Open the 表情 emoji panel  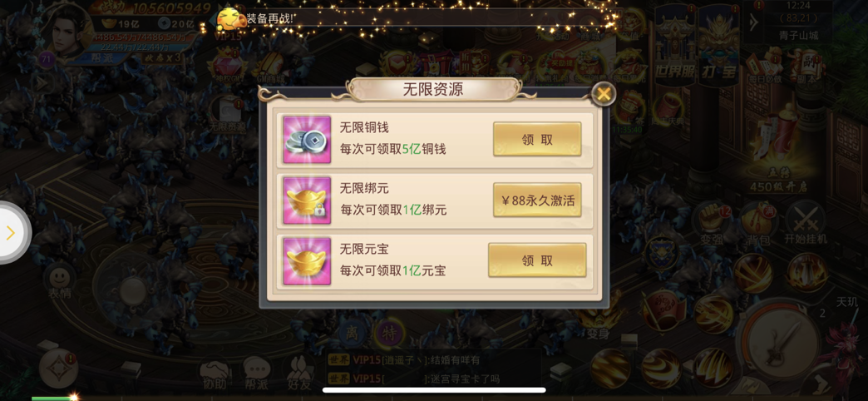pos(59,281)
